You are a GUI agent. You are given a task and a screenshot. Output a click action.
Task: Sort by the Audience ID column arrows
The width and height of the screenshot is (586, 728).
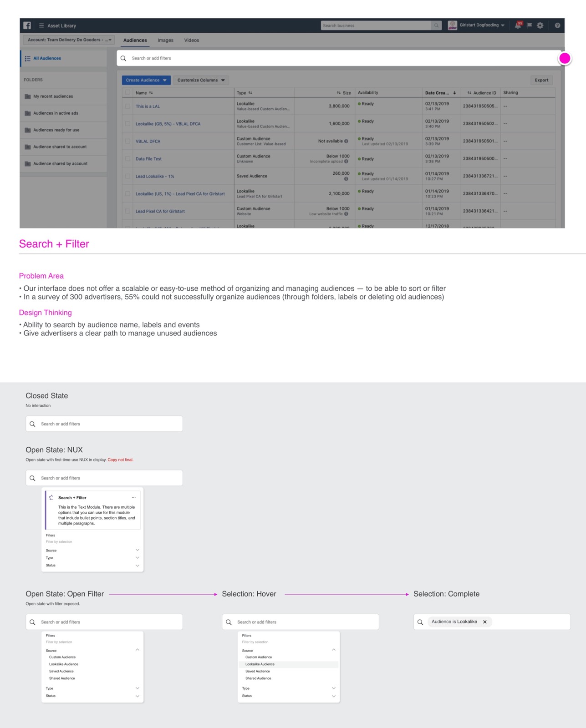469,93
